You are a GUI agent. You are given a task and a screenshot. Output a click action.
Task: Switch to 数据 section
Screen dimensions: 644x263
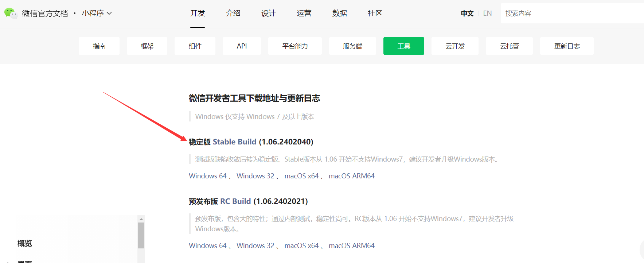point(340,13)
